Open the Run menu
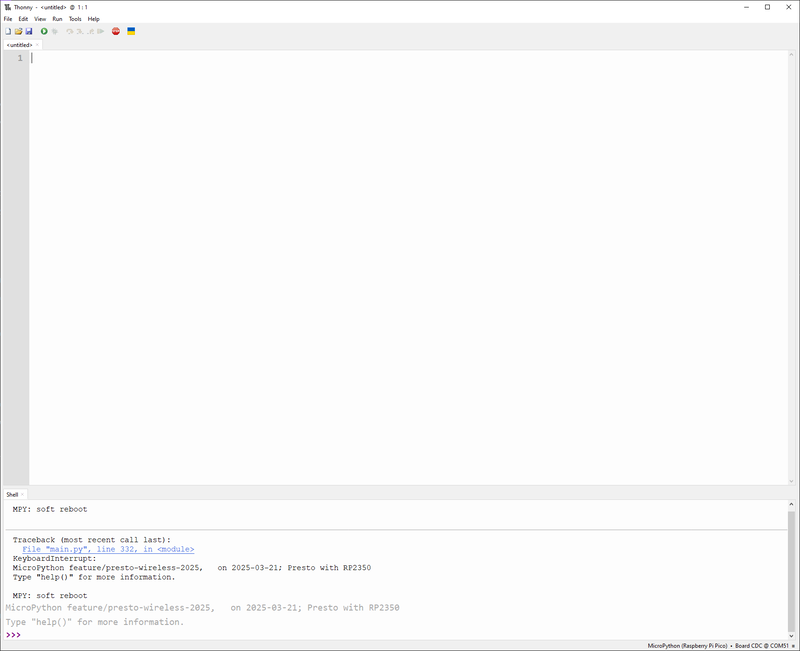Viewport: 800px width, 651px height. tap(57, 19)
